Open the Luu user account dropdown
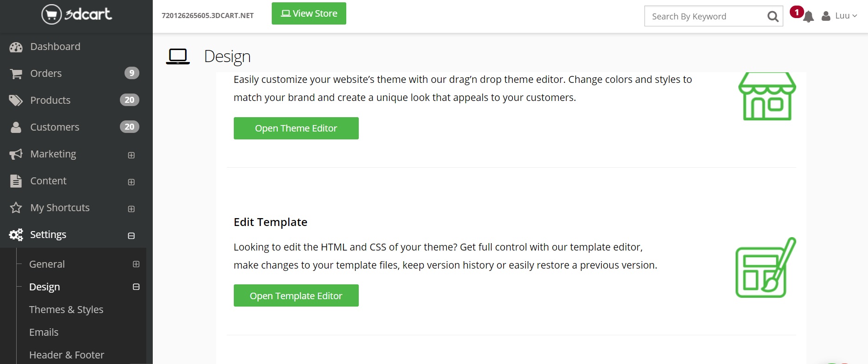This screenshot has width=868, height=364. pos(840,16)
